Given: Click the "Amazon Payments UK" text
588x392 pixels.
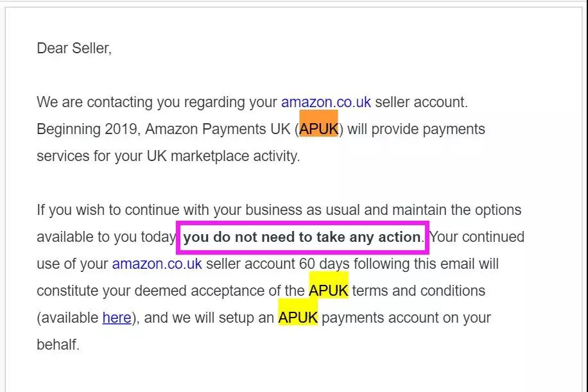Looking at the screenshot, I should tap(218, 130).
